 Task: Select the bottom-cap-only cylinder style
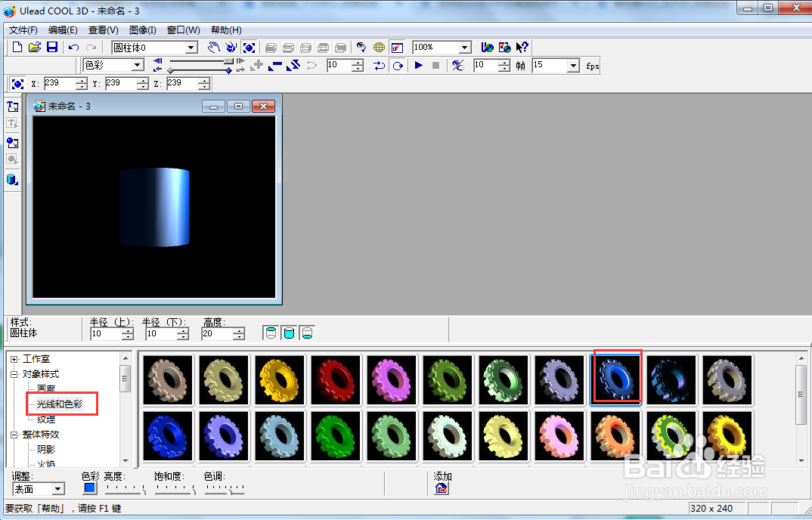coord(307,333)
